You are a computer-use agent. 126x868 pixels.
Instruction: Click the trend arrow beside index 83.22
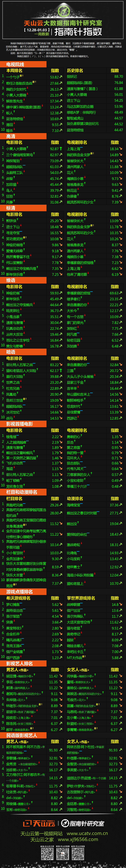tap(61, 365)
